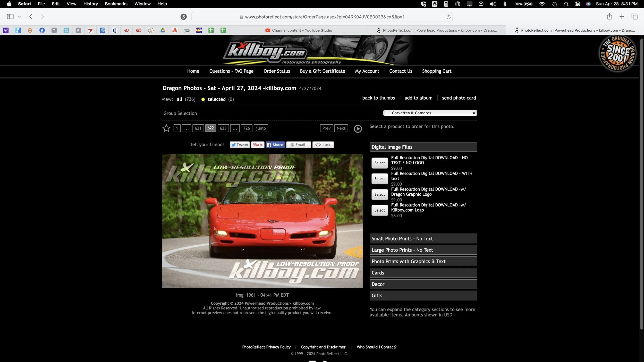Screen dimensions: 644x362
Task: Click the star icon to select photo
Action: [166, 128]
